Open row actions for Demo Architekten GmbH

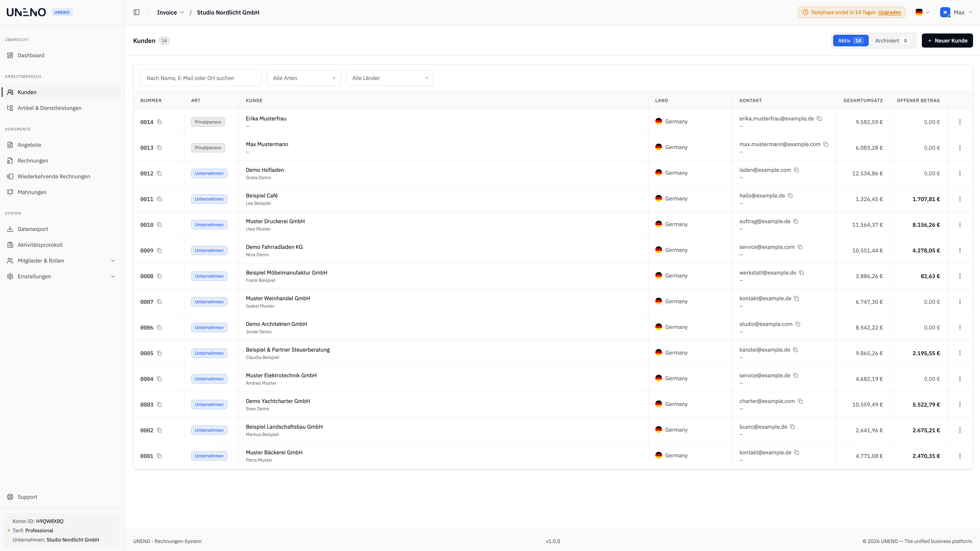click(x=960, y=327)
